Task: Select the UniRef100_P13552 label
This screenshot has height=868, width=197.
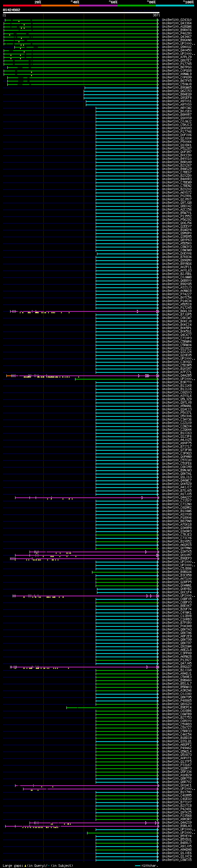Action: tap(176, 216)
